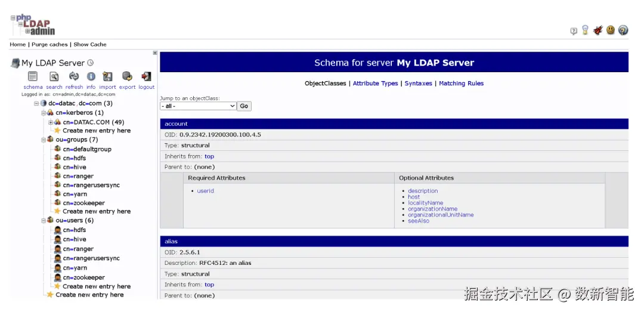Viewport: 644px width, 312px height.
Task: Collapse the ou=groups (7) node
Action: click(43, 140)
